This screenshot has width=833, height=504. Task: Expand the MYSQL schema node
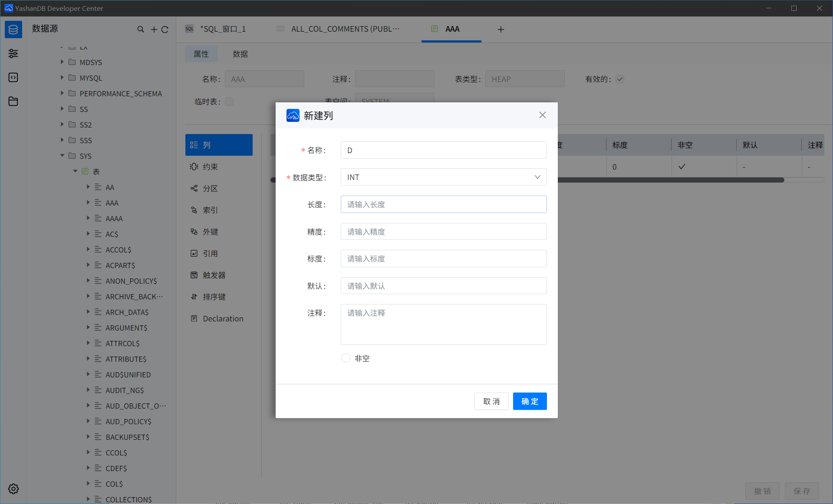point(62,78)
